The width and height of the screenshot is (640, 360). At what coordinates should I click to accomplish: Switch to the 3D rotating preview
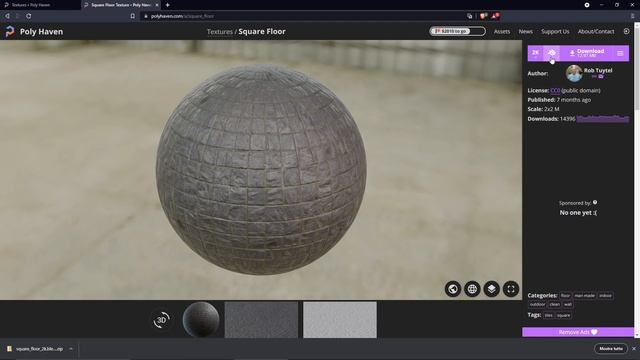pyautogui.click(x=162, y=320)
